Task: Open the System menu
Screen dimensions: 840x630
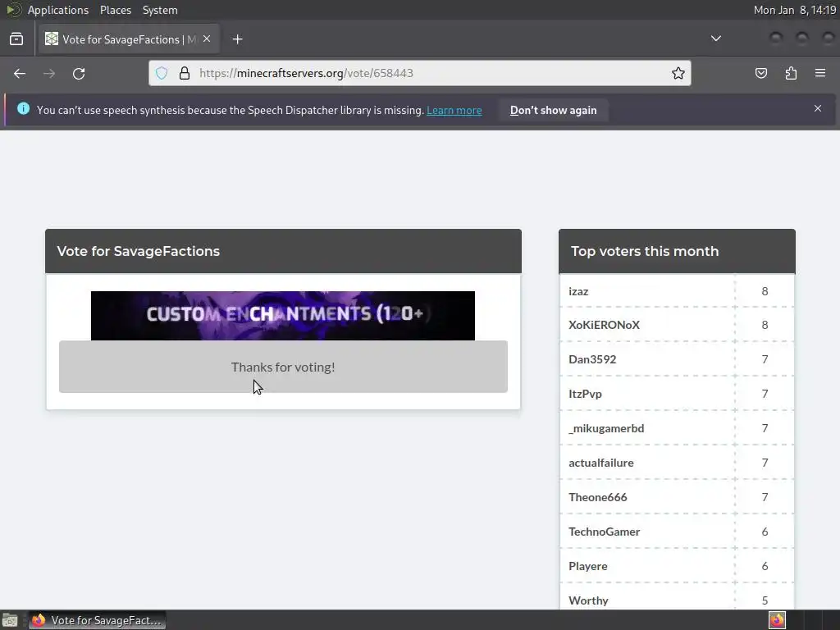Action: click(160, 10)
